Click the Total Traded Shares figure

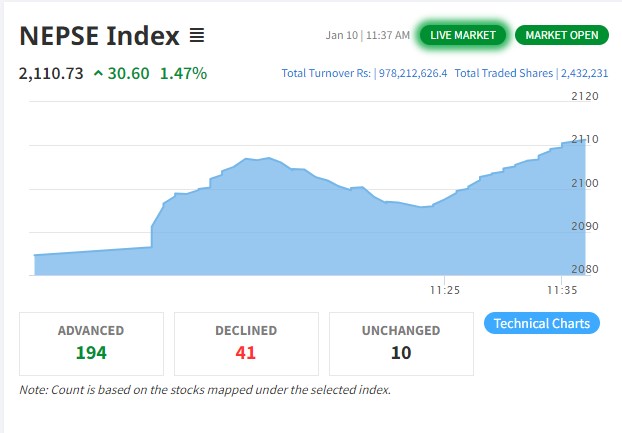point(583,73)
